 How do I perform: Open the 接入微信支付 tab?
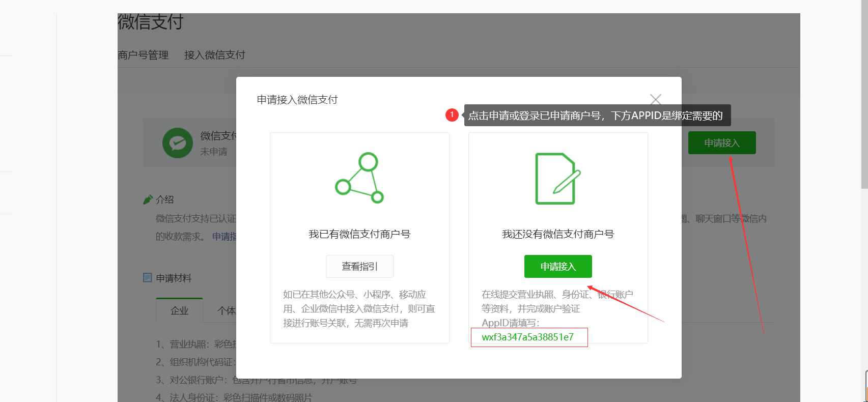(215, 55)
